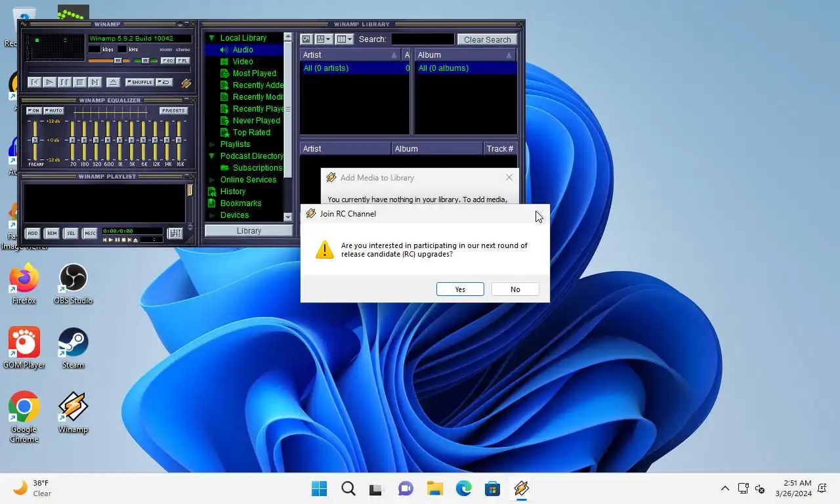Viewport: 840px width, 504px height.
Task: Sort by Artist column in top pane
Action: [350, 55]
